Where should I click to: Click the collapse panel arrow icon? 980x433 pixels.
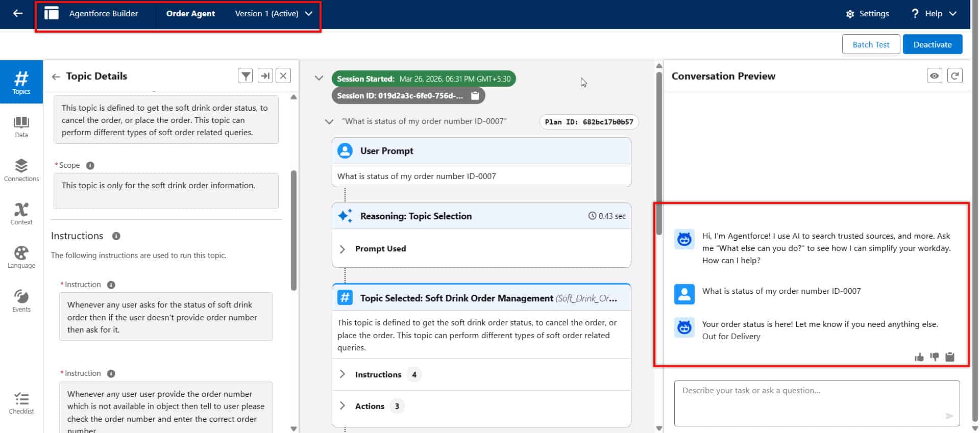[x=265, y=76]
